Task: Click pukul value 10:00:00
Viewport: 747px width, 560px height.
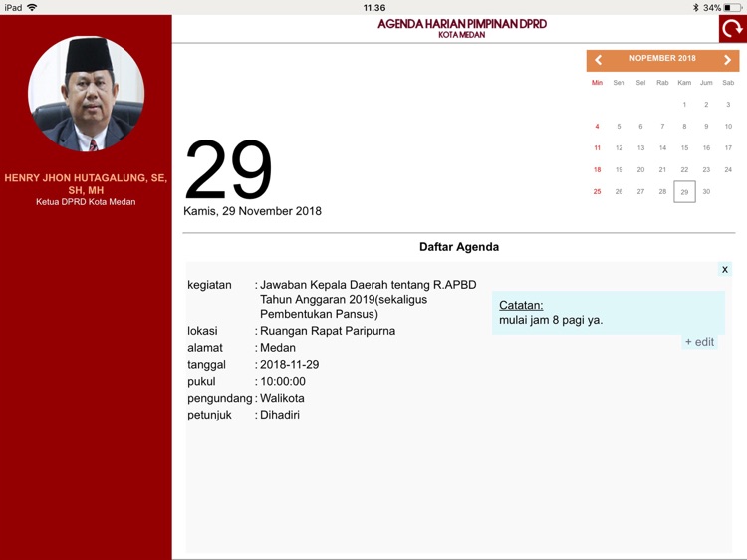Action: (x=283, y=381)
